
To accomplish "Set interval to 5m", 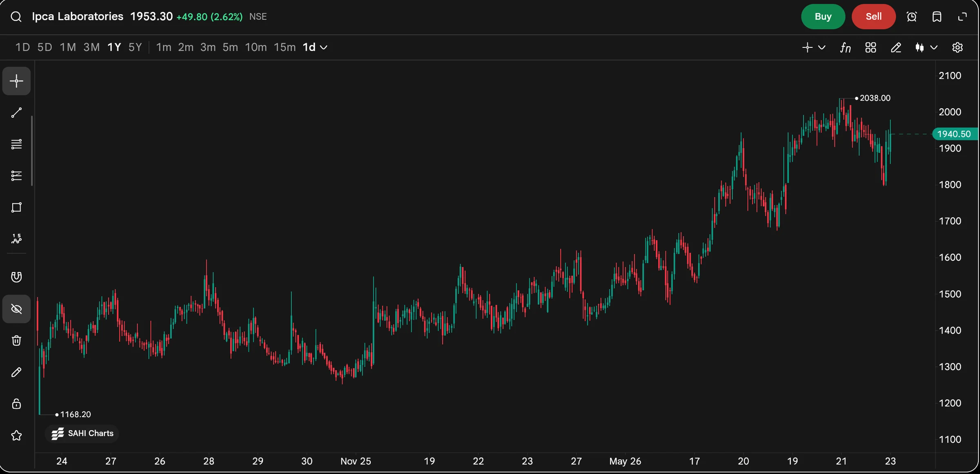I will pyautogui.click(x=230, y=47).
